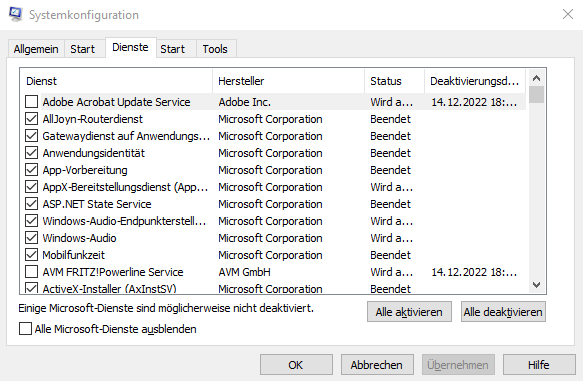Switch to the Allgemein tab

pyautogui.click(x=36, y=49)
